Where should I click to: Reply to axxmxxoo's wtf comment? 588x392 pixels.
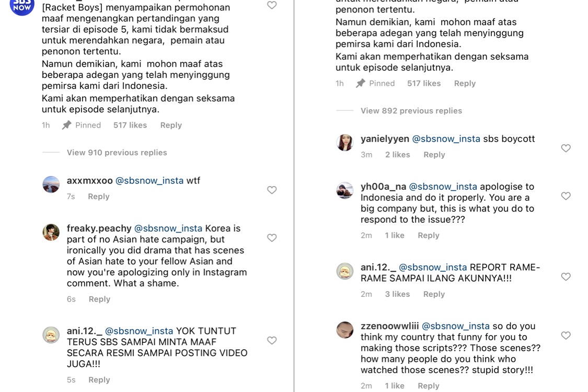click(99, 197)
